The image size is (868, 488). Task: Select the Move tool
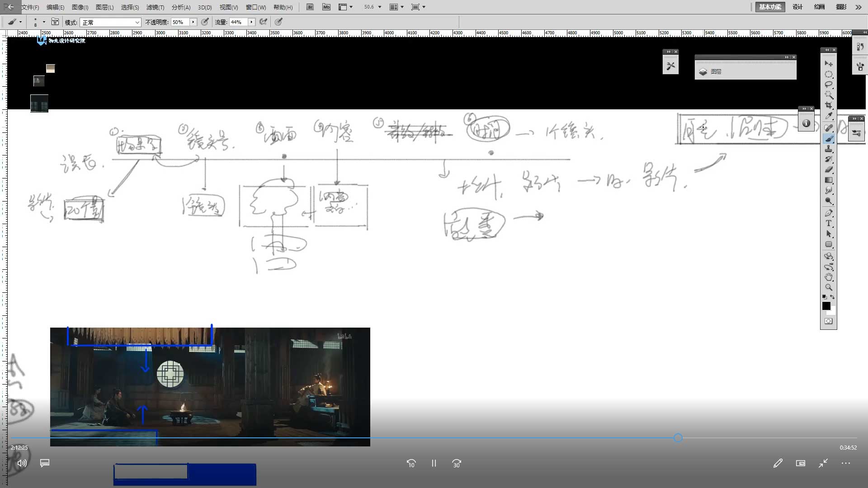pyautogui.click(x=828, y=64)
